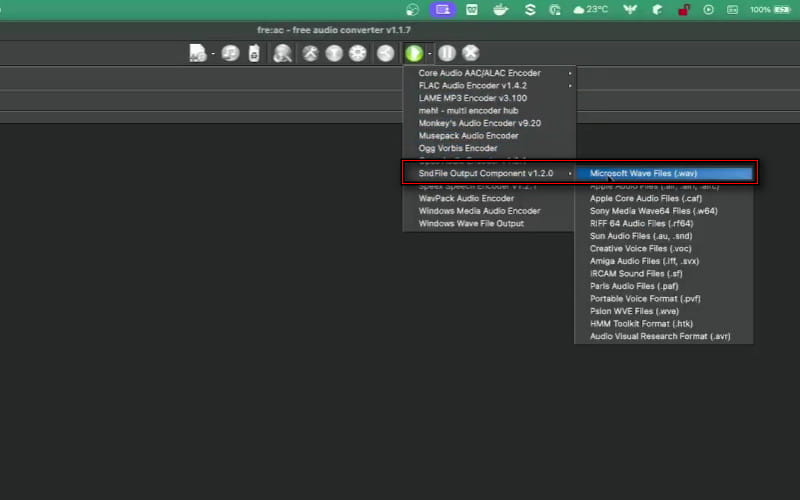
Task: Click the white cube menu bar icon
Action: pos(657,10)
